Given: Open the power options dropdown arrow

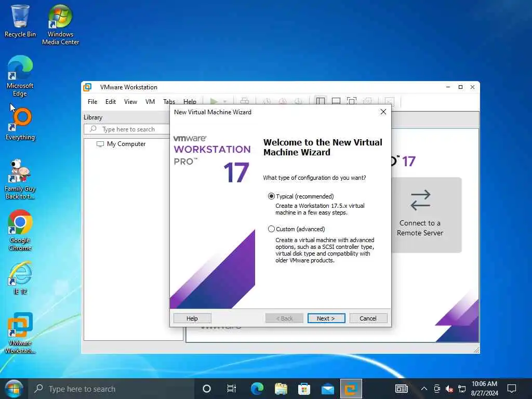Looking at the screenshot, I should pos(224,101).
